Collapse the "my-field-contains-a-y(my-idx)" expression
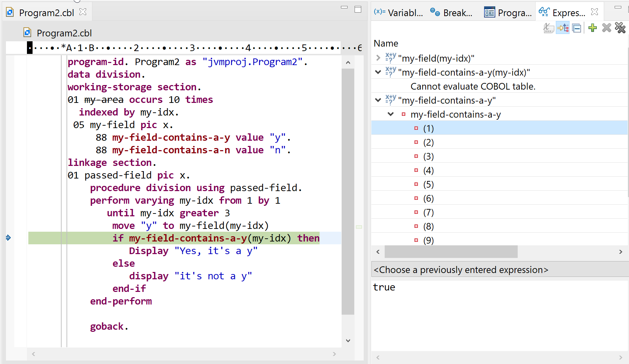The height and width of the screenshot is (364, 629). pyautogui.click(x=378, y=72)
